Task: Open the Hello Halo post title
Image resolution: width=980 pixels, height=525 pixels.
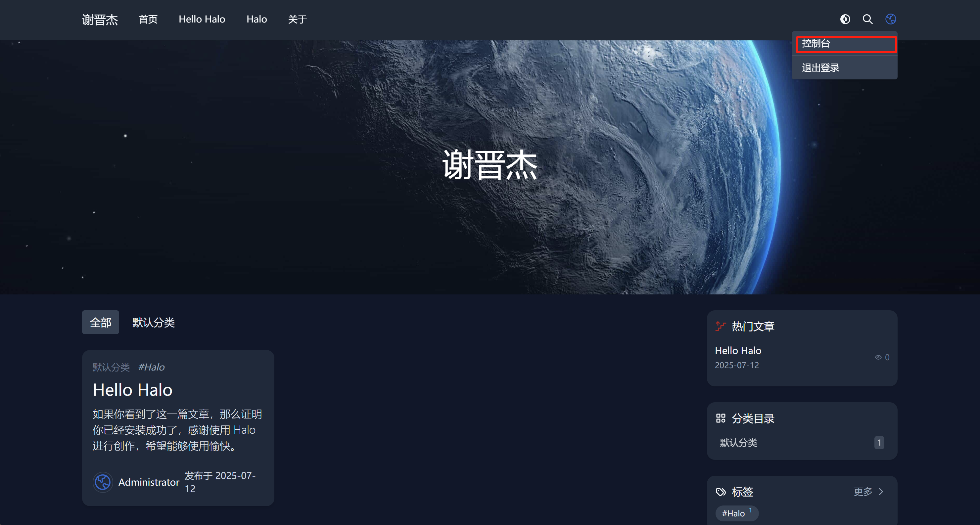Action: tap(132, 390)
